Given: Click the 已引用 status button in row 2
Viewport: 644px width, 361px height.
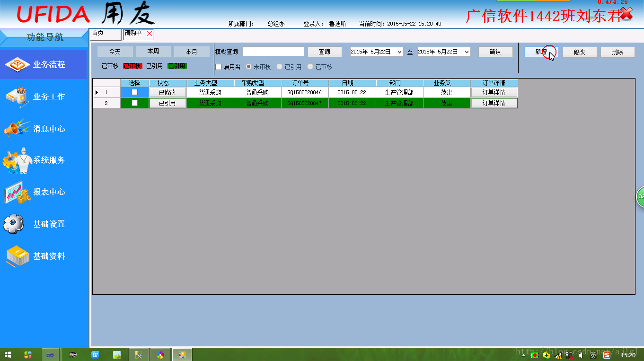Looking at the screenshot, I should (x=168, y=103).
